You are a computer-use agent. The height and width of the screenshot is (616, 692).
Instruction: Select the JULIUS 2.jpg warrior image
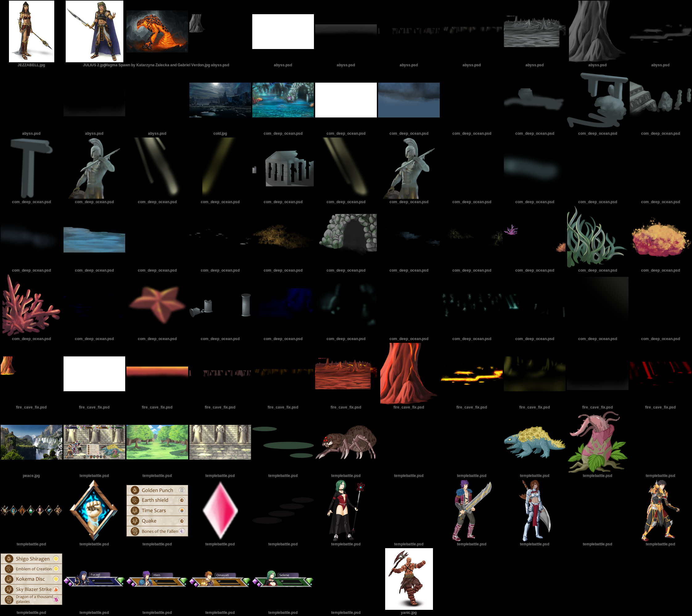tap(94, 31)
